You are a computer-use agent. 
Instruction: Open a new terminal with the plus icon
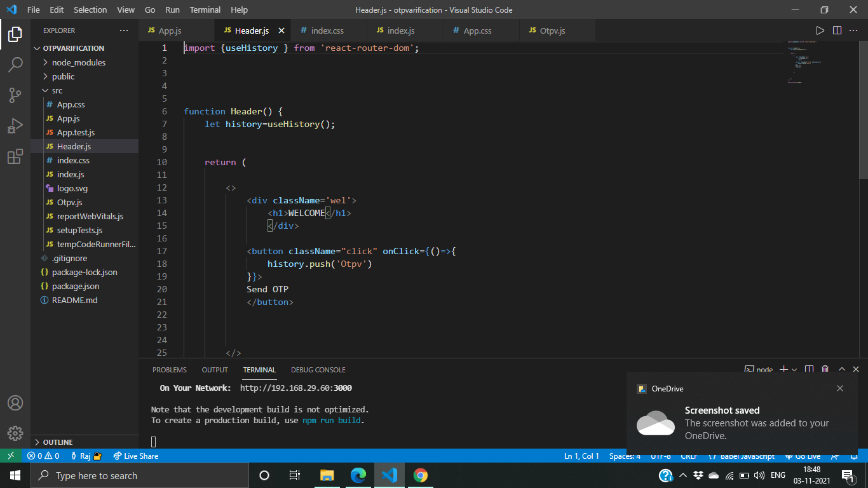tap(783, 369)
